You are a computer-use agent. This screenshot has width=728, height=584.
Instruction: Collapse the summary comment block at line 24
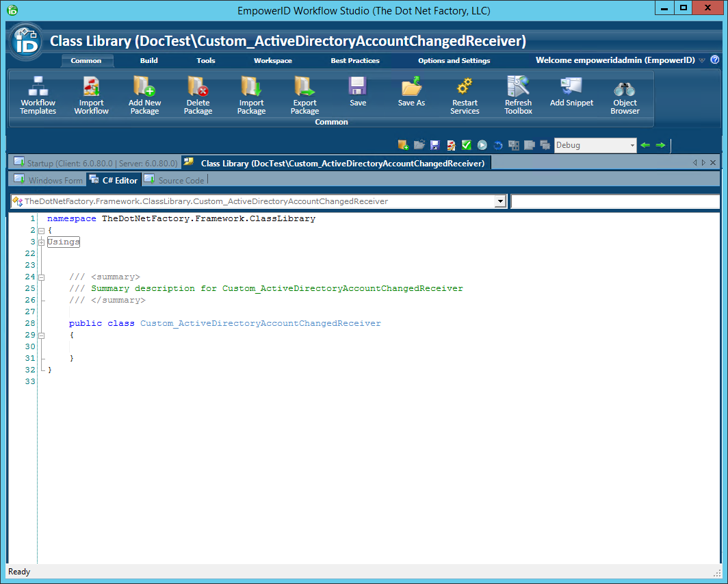click(x=42, y=277)
